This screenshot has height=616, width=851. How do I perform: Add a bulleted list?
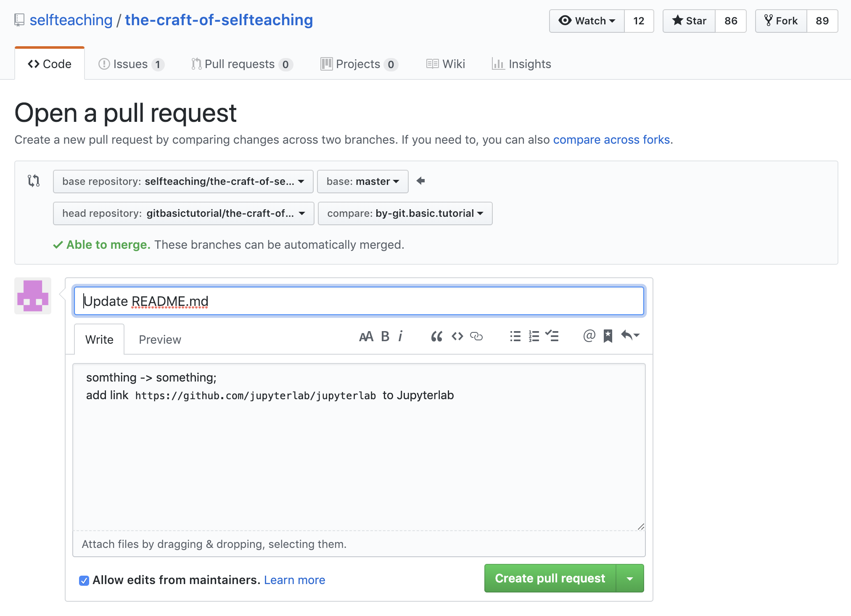coord(515,336)
